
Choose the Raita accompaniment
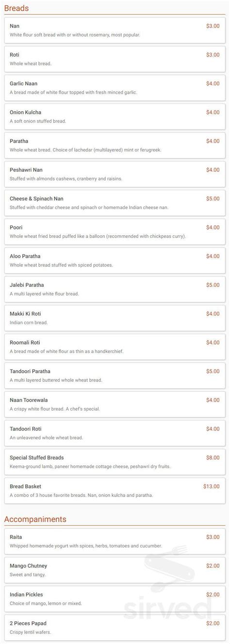pyautogui.click(x=115, y=541)
